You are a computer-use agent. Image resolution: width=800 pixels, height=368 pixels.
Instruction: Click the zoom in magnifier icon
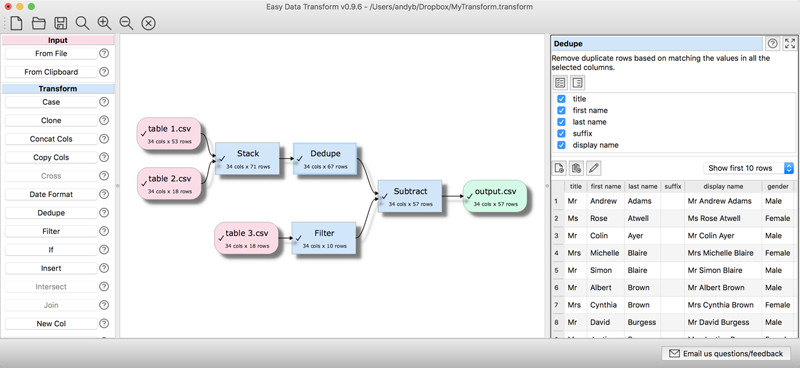click(104, 23)
